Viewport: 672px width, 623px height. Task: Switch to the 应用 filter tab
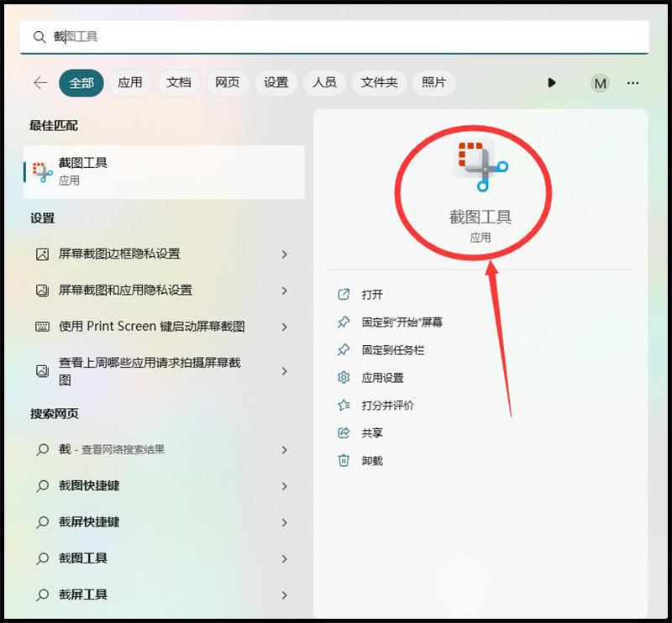(129, 83)
